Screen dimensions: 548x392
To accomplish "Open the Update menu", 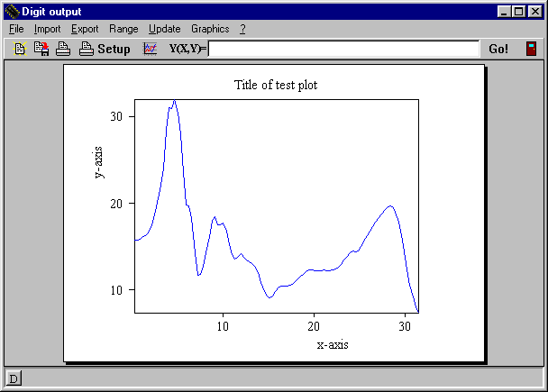I will tap(164, 29).
